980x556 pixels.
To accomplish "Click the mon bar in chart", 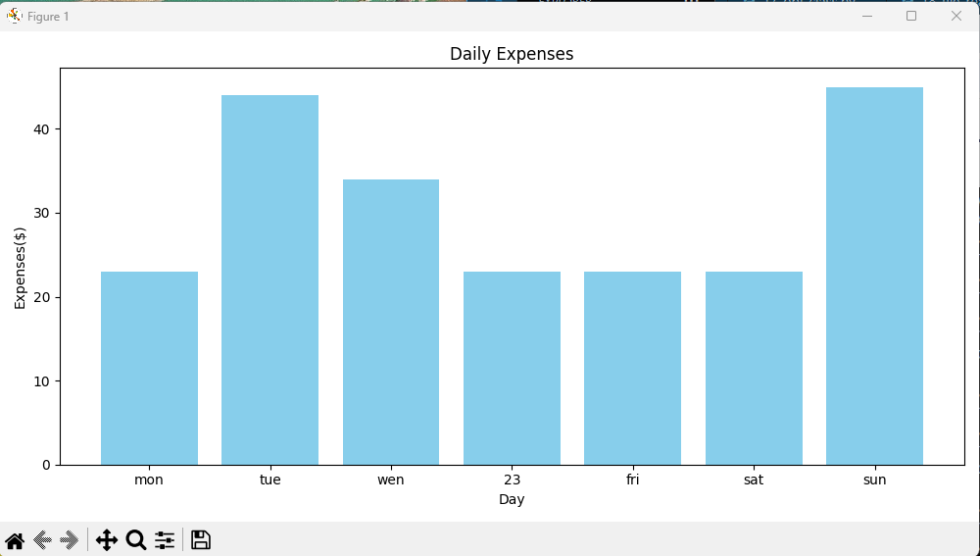I will [x=149, y=369].
